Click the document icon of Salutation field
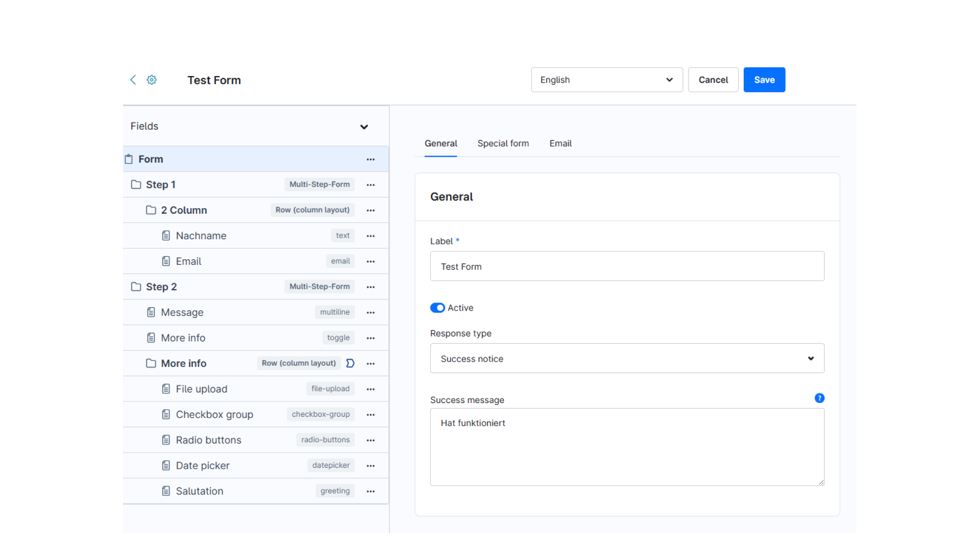The image size is (980, 551). click(166, 491)
